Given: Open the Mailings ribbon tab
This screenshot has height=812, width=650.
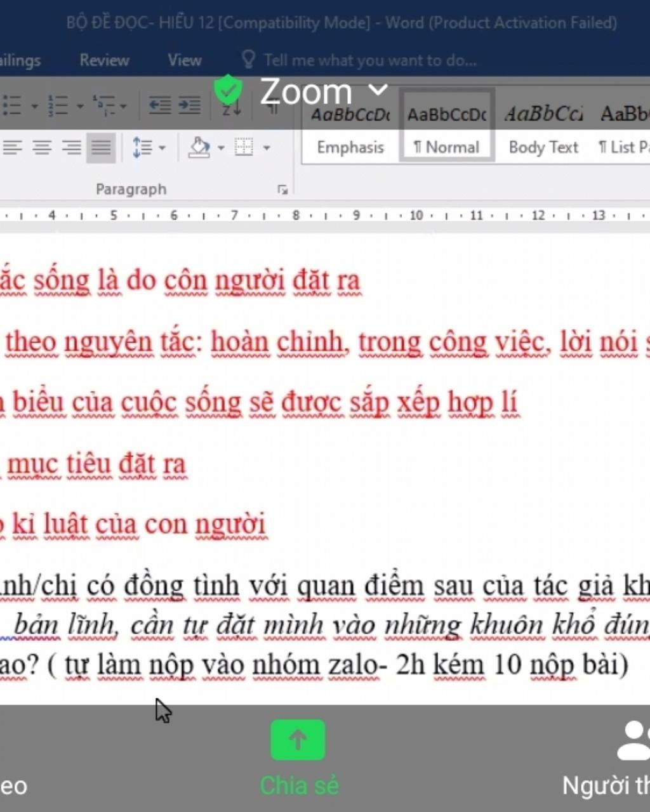Looking at the screenshot, I should point(20,60).
